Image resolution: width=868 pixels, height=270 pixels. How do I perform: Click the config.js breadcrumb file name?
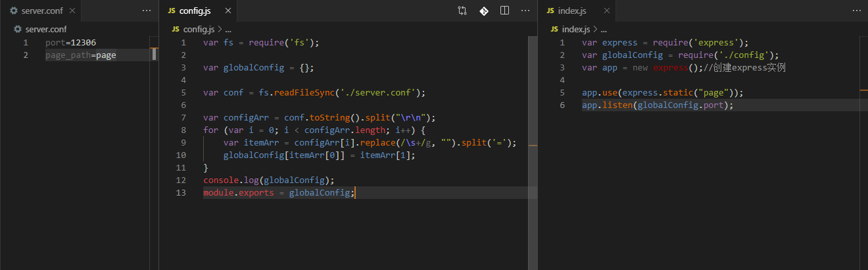(199, 30)
